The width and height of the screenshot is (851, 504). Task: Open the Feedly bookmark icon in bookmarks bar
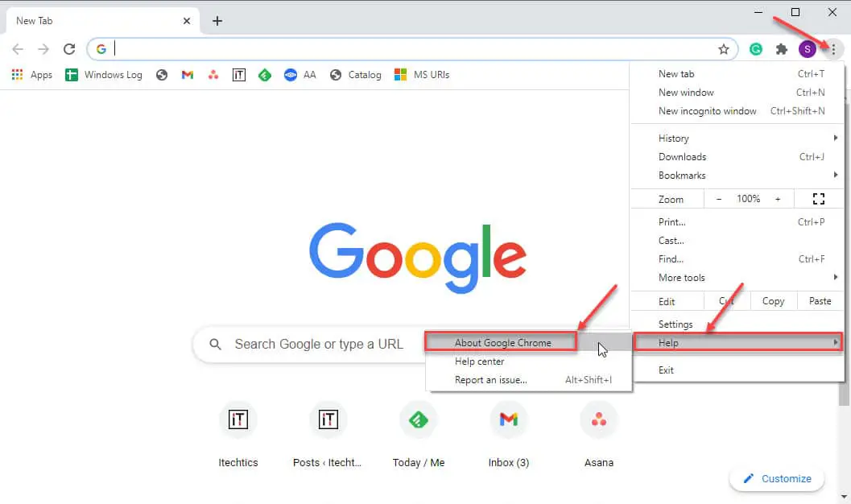(265, 75)
